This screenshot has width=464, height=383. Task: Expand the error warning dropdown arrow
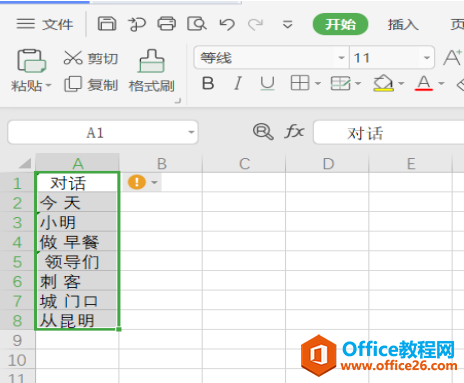point(154,182)
